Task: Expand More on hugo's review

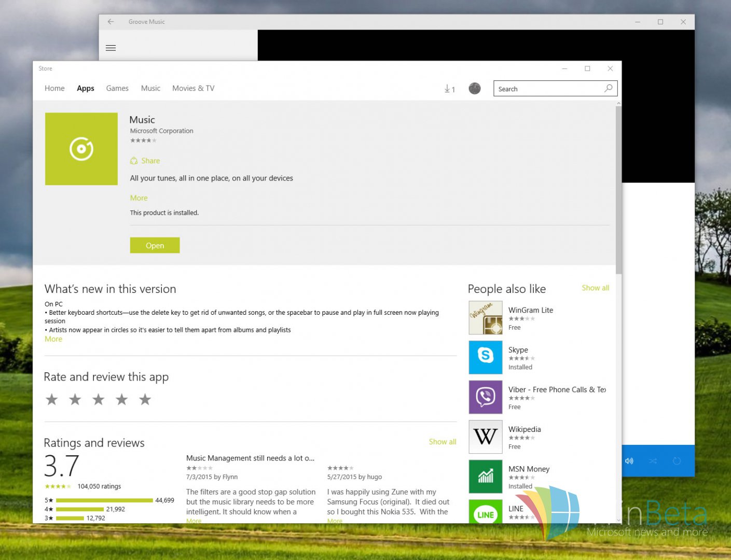Action: 335,521
